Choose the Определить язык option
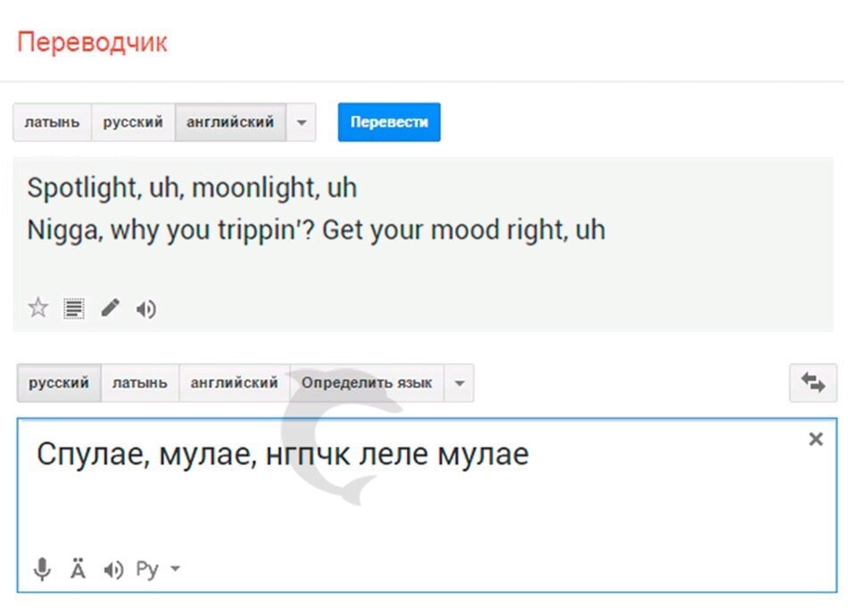Image resolution: width=848 pixels, height=616 pixels. (366, 383)
